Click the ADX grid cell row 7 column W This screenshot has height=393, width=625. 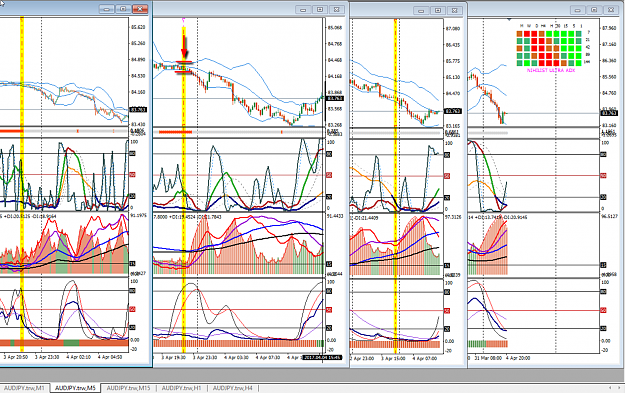coord(527,34)
